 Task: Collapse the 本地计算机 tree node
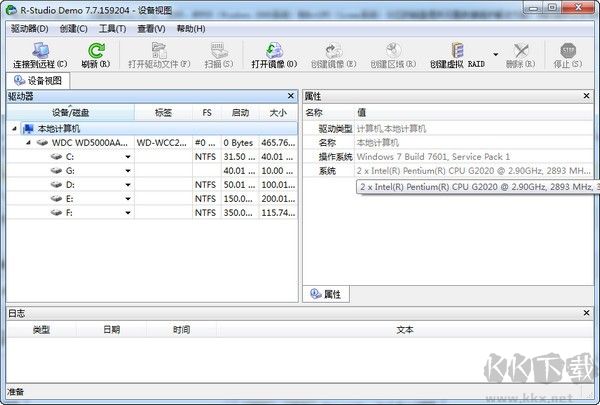click(x=14, y=129)
